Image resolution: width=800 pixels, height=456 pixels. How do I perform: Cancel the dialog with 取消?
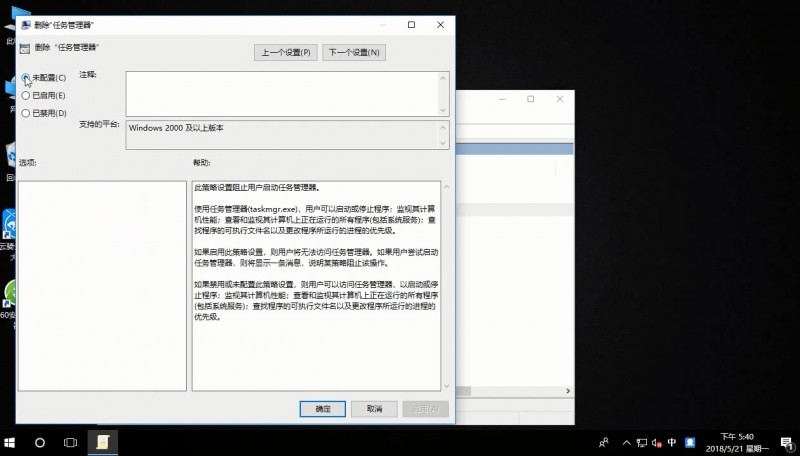tap(374, 409)
